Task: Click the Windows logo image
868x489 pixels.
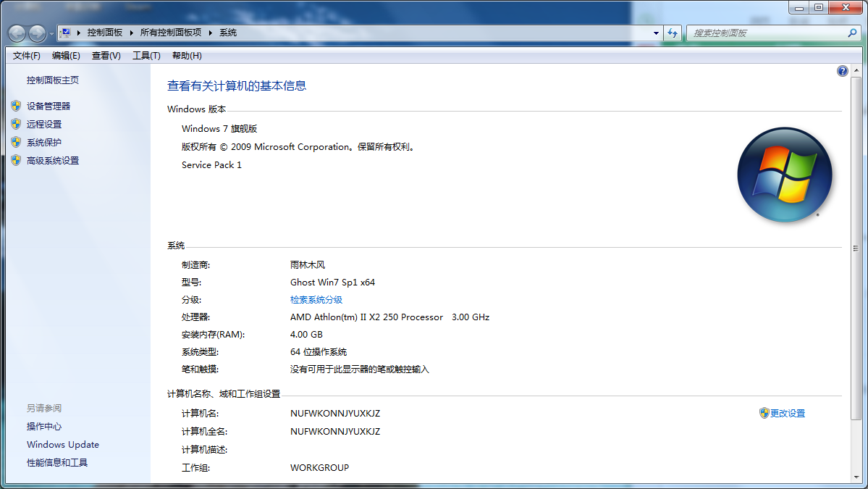Action: pos(785,175)
